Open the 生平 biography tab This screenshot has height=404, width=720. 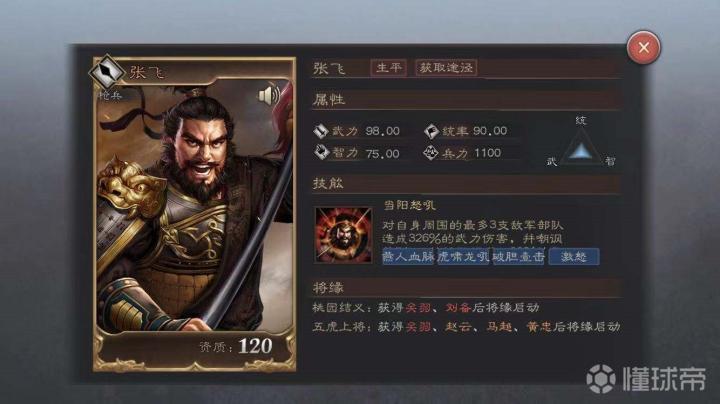[x=388, y=68]
